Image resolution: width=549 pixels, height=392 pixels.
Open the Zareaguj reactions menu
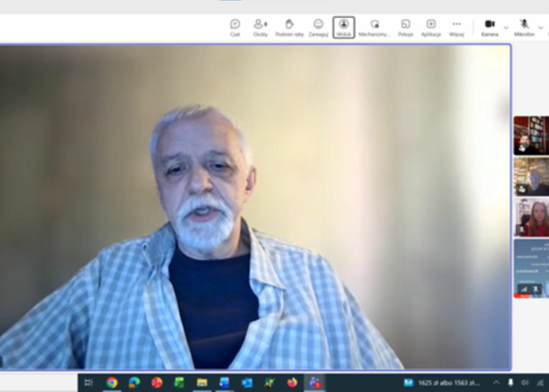tap(318, 27)
